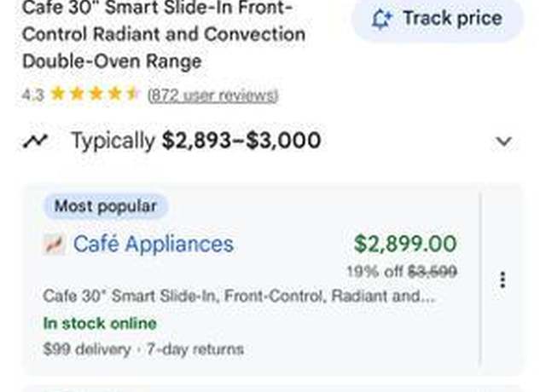Click the listing description Cafe 30" Smart Slide-In
Image resolution: width=546 pixels, height=392 pixels.
tap(239, 296)
